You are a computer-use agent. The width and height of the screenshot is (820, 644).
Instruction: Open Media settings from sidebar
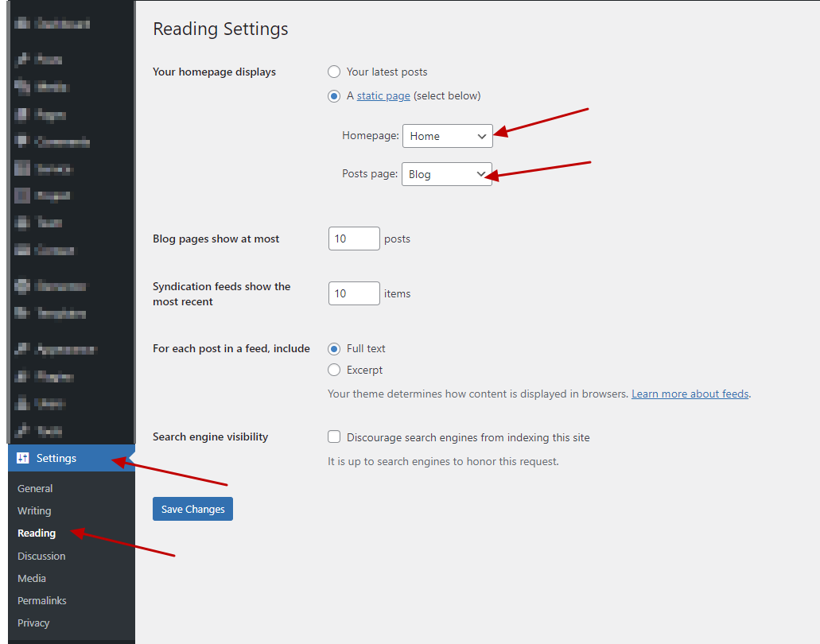tap(32, 578)
